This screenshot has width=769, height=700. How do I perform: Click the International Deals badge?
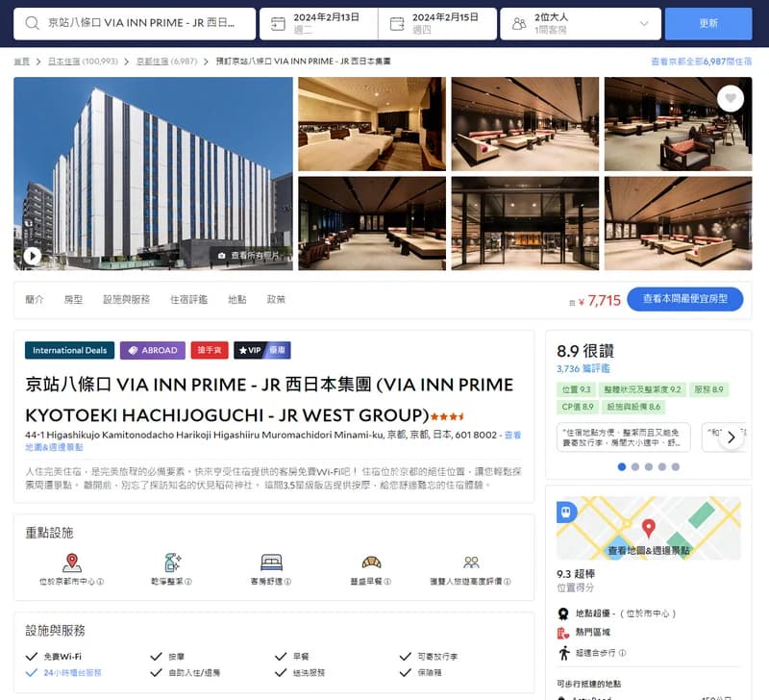tap(69, 350)
